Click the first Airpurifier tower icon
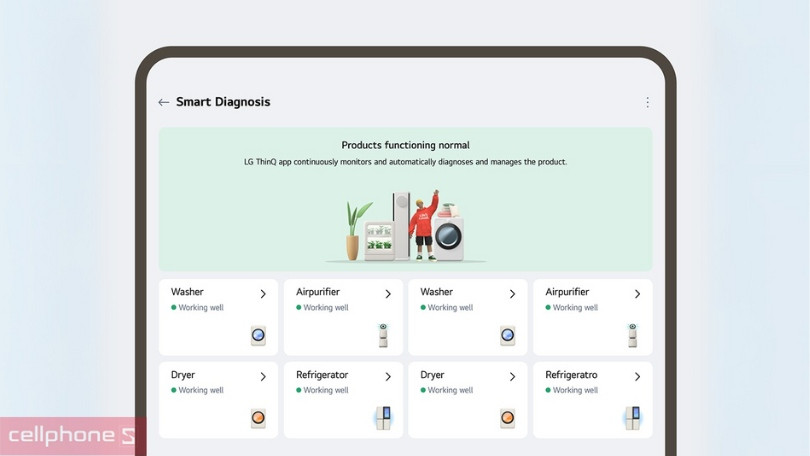Screen dimensions: 810x456 [383, 335]
